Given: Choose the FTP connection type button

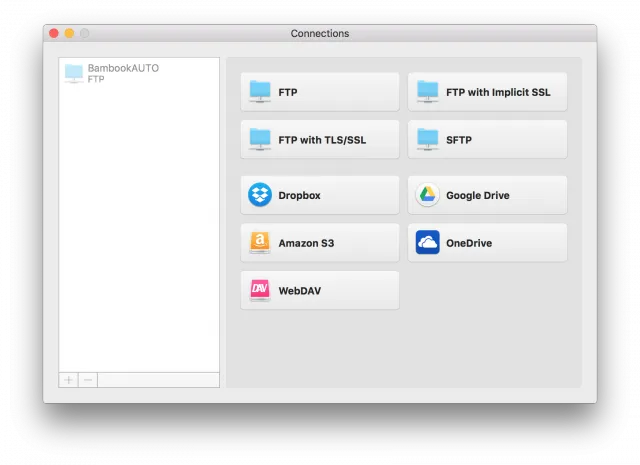Looking at the screenshot, I should [x=320, y=92].
